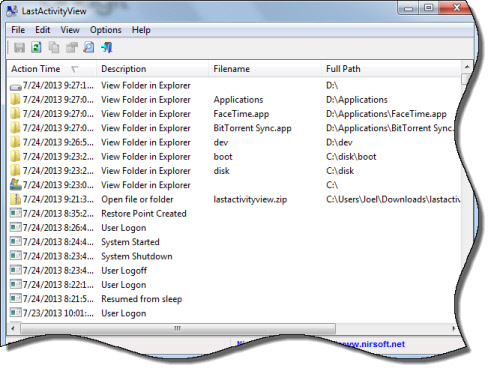
Task: Click the Filename column header
Action: coord(265,69)
